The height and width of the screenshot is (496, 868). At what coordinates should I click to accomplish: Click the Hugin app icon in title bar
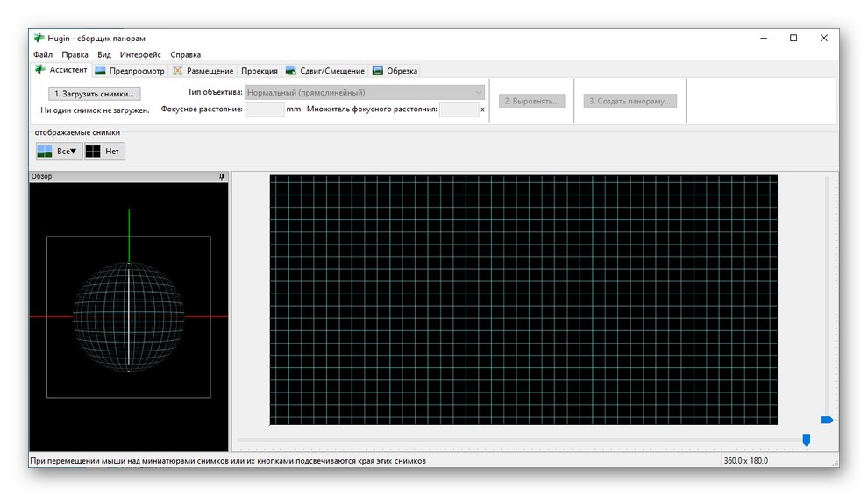[39, 39]
